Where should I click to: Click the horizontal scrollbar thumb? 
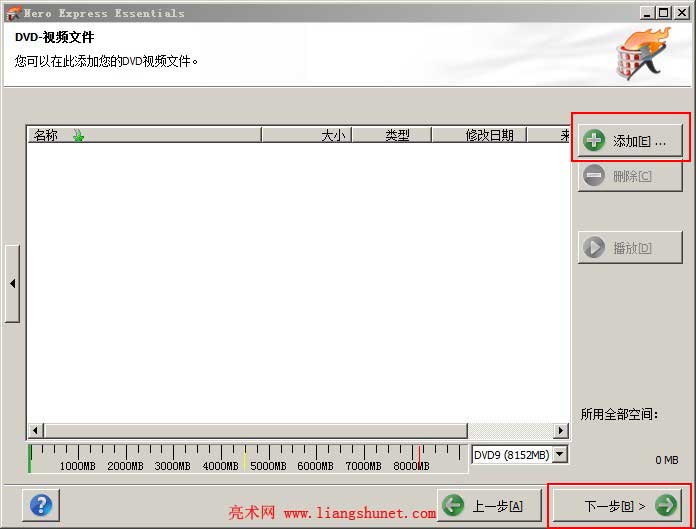click(256, 430)
